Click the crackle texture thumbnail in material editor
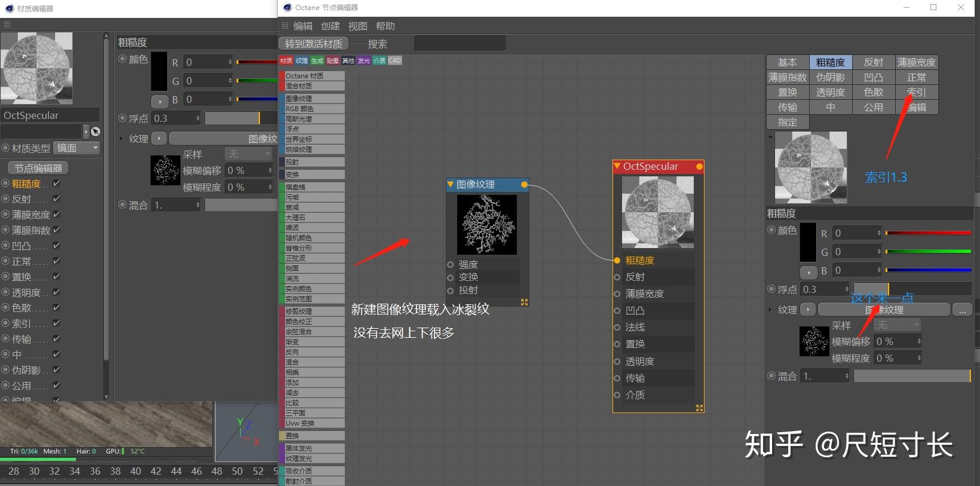980x486 pixels. click(x=166, y=170)
